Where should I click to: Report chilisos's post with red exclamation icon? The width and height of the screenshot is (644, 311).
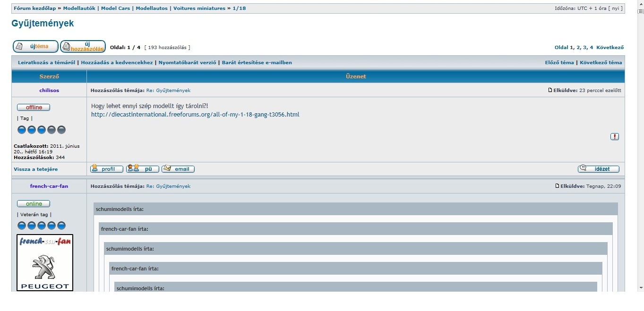[x=614, y=137]
